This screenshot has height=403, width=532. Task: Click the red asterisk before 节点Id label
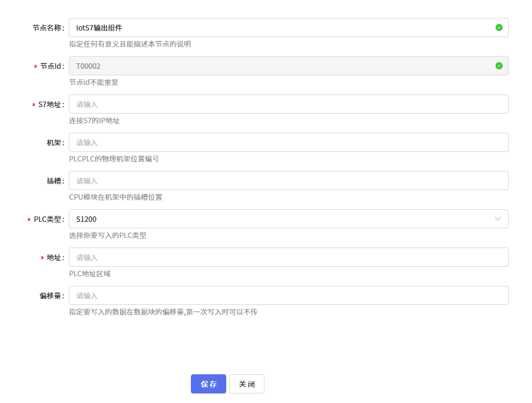[x=34, y=66]
